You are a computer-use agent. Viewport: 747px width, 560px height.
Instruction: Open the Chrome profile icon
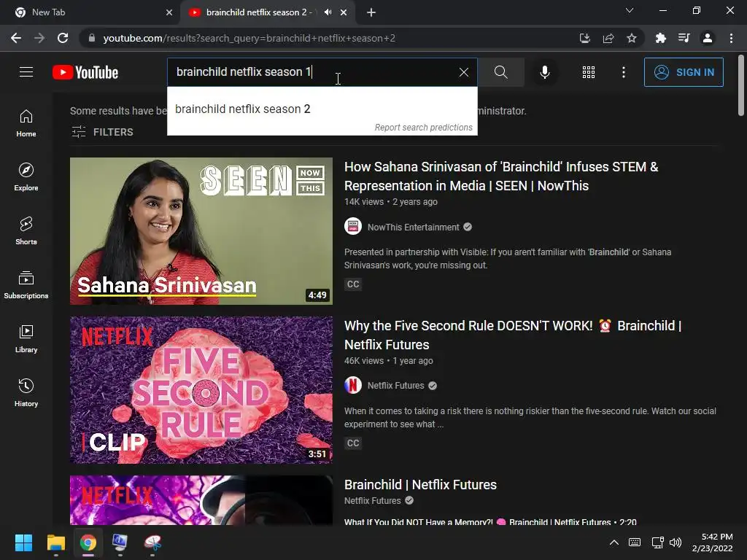(x=708, y=38)
